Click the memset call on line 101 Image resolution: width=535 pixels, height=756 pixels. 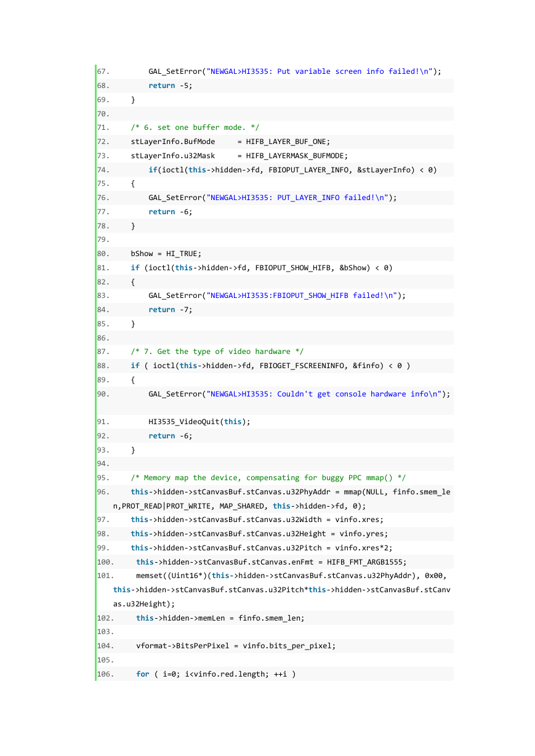point(281,590)
